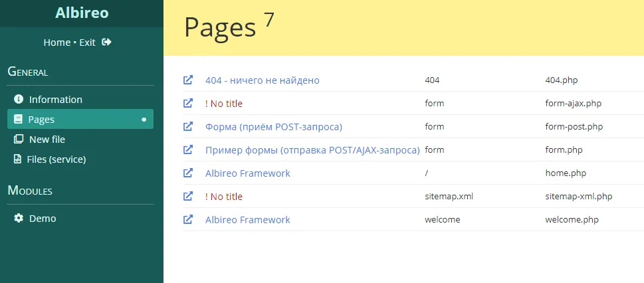
Task: Open New file in sidebar
Action: point(47,140)
